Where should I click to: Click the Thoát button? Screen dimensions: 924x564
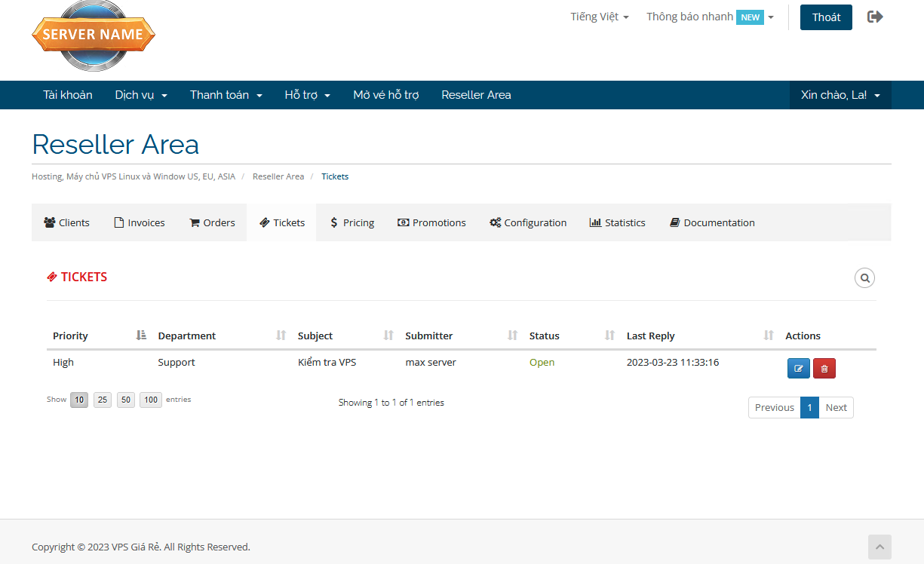tap(826, 17)
